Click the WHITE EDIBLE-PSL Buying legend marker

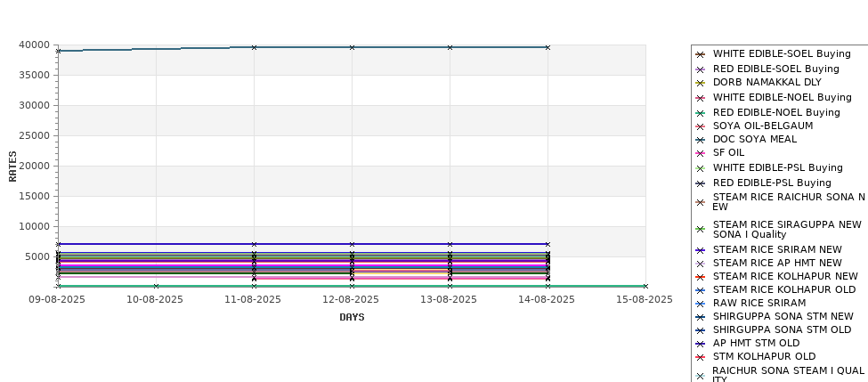click(x=701, y=168)
